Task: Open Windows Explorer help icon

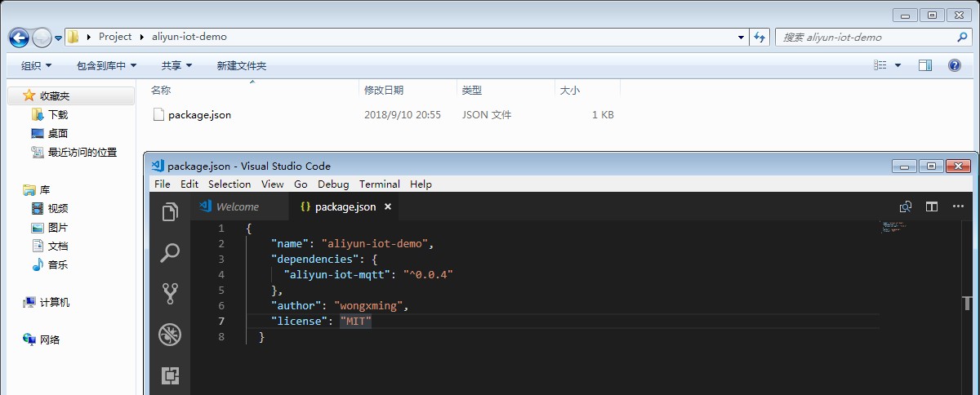Action: coord(954,65)
